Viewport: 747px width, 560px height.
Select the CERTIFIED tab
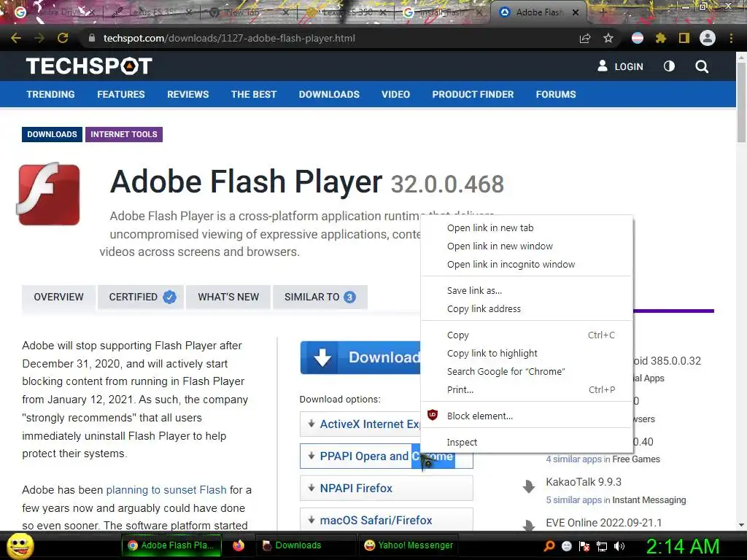141,297
